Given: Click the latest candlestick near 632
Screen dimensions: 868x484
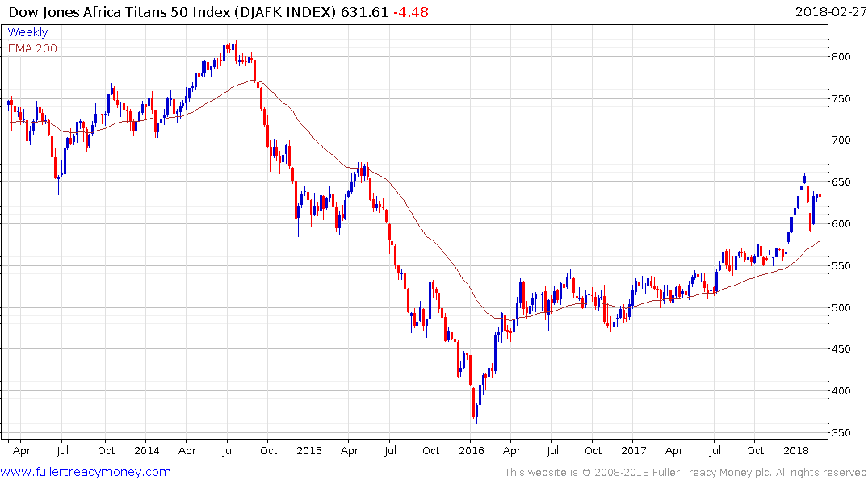Looking at the screenshot, I should tap(820, 196).
